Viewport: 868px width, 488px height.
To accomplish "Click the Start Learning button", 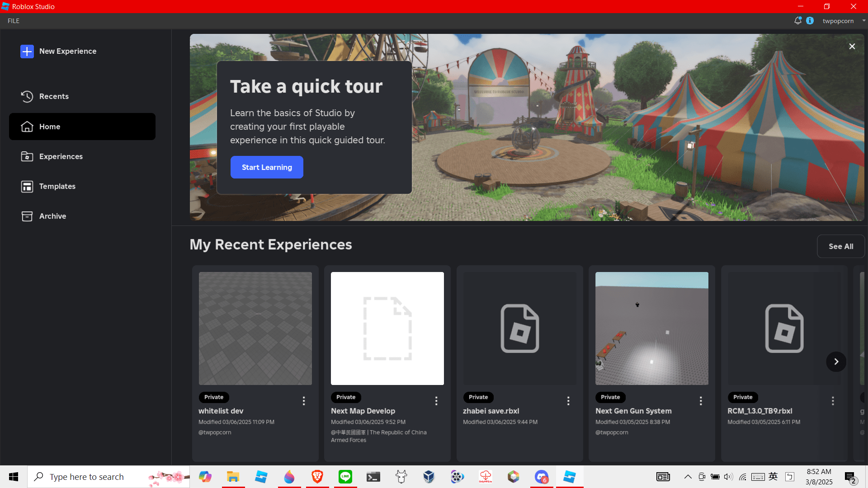I will pos(267,167).
